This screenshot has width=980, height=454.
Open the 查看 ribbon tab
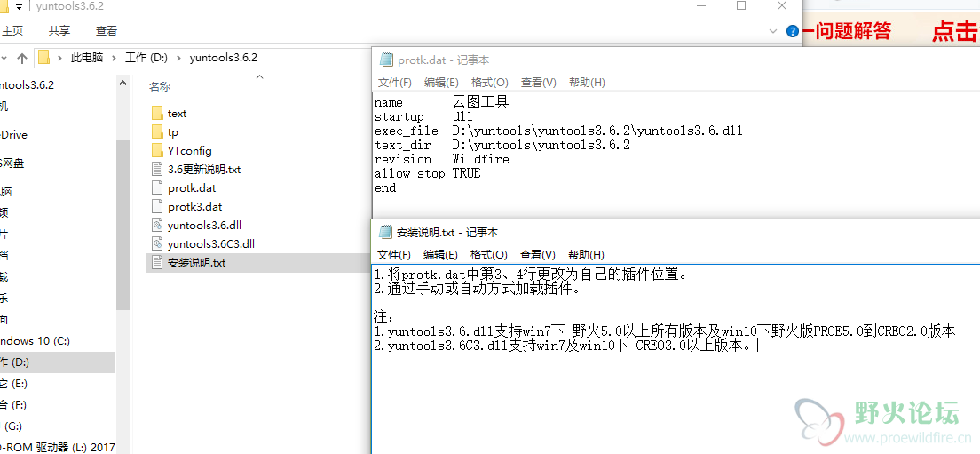107,30
